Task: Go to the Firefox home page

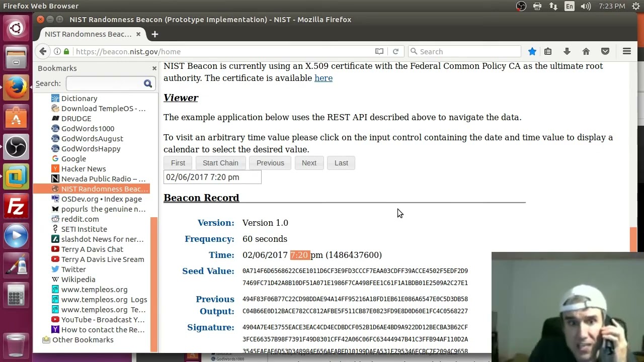Action: click(x=586, y=51)
